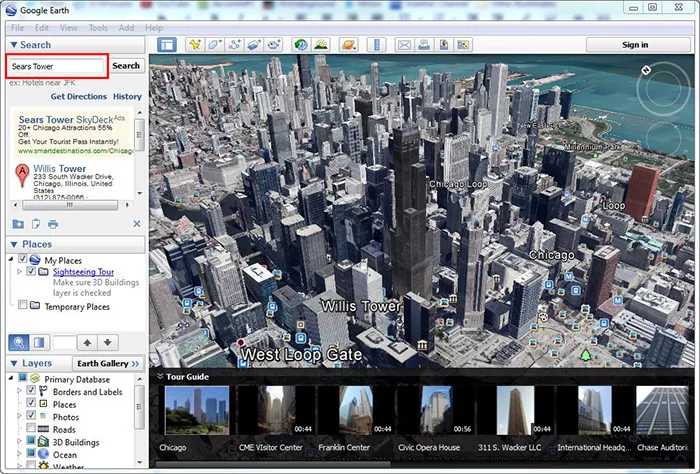The height and width of the screenshot is (474, 700).
Task: Uncheck Borders and Labels layer
Action: pyautogui.click(x=31, y=390)
